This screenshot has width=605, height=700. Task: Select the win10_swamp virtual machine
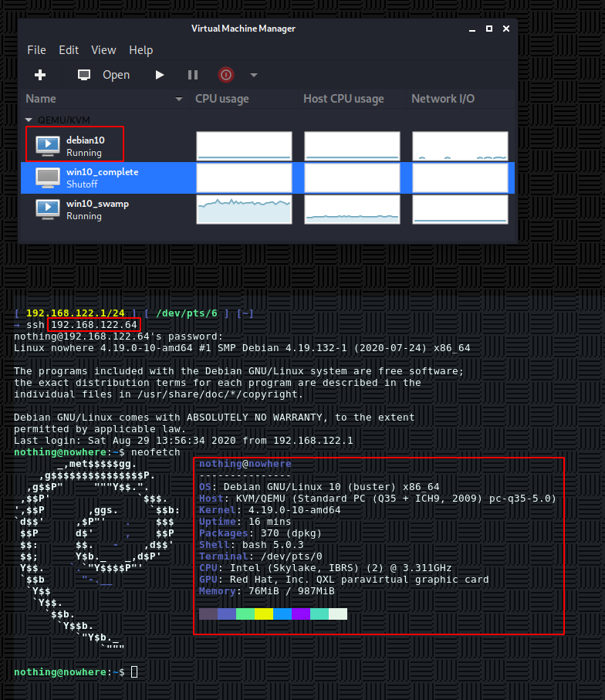[268, 209]
